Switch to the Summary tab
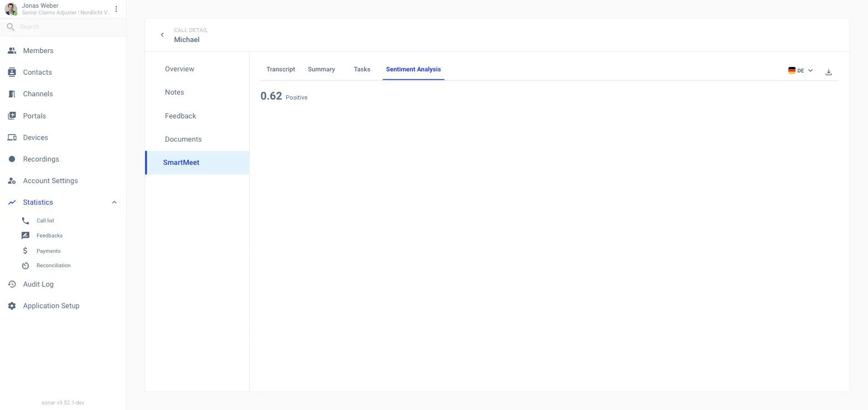The height and width of the screenshot is (410, 868). click(x=321, y=69)
